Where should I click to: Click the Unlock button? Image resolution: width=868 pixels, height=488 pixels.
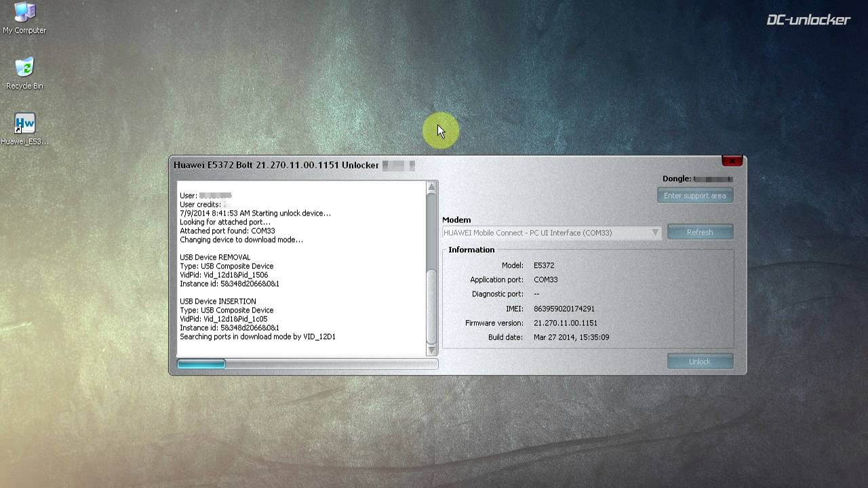coord(700,361)
